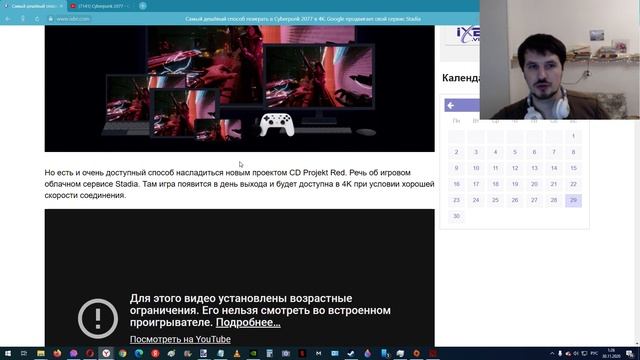
Task: Open a new browser tab
Action: [x=142, y=6]
